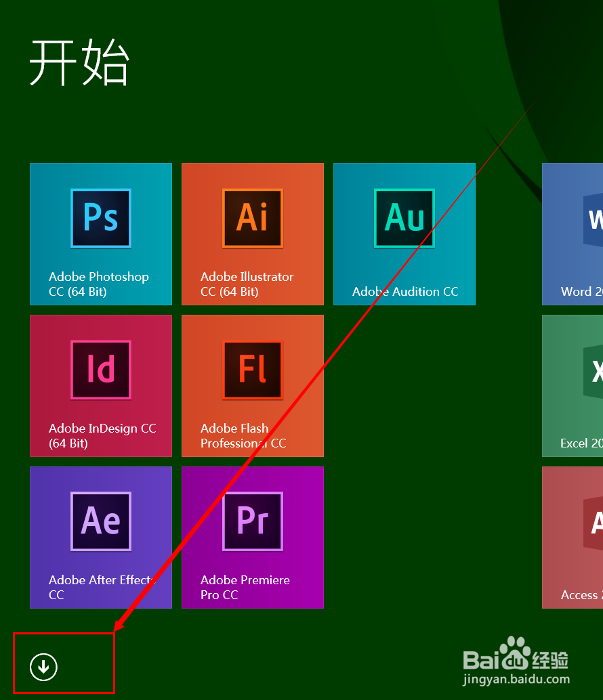Image resolution: width=603 pixels, height=700 pixels.
Task: Open the Word tile
Action: point(573,234)
